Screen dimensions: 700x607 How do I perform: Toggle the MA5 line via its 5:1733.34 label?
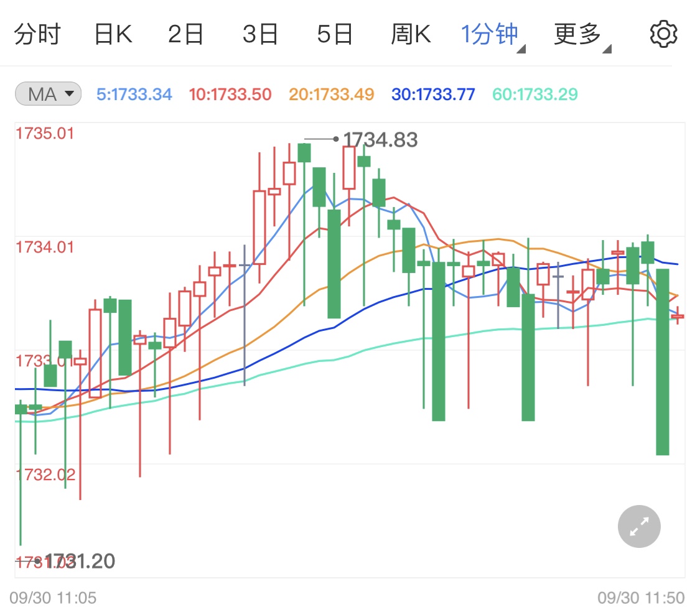pos(134,93)
